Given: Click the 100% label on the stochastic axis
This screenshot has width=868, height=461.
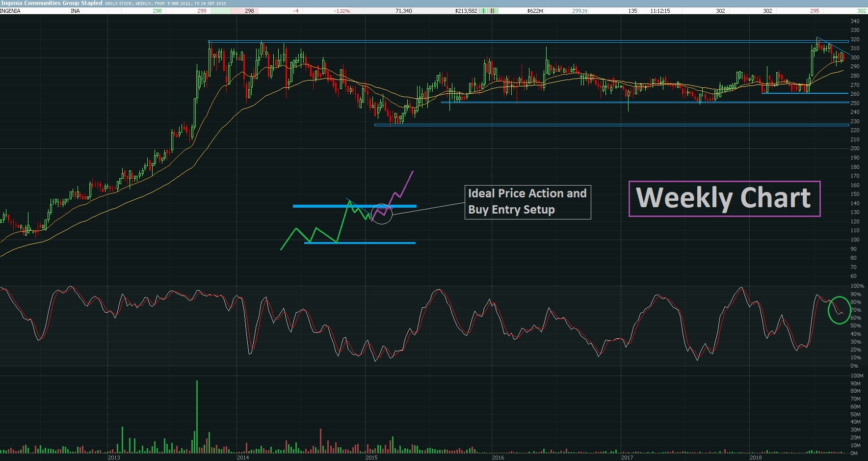Looking at the screenshot, I should coord(857,286).
